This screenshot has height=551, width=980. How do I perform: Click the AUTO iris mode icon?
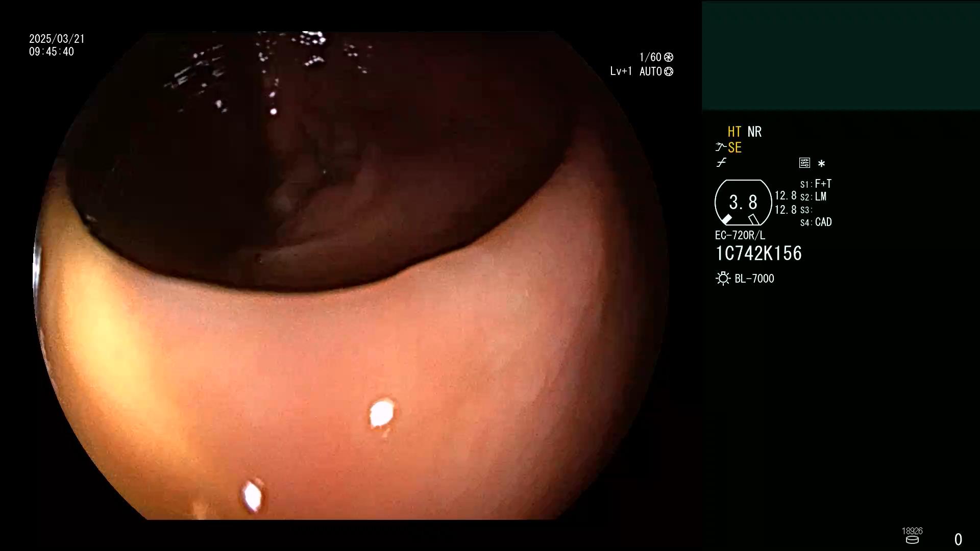tap(669, 71)
